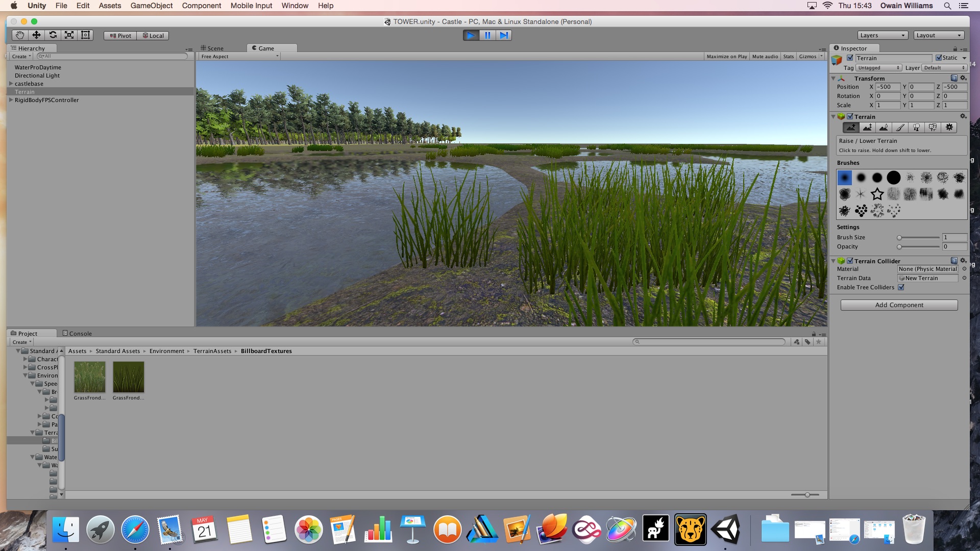980x551 pixels.
Task: Open the GameObject menu
Action: (x=151, y=6)
